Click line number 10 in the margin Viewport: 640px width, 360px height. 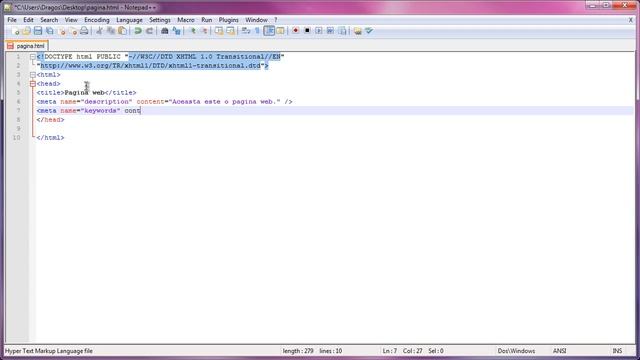(x=16, y=138)
